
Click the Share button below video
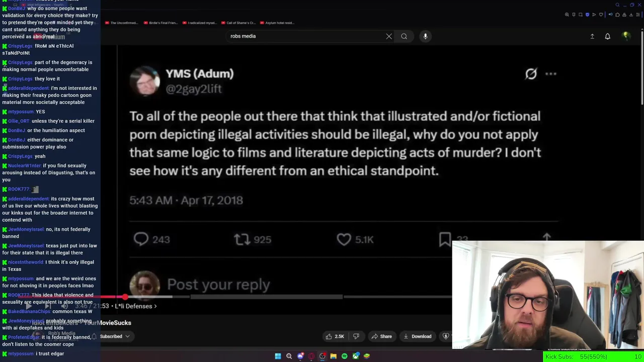click(381, 336)
